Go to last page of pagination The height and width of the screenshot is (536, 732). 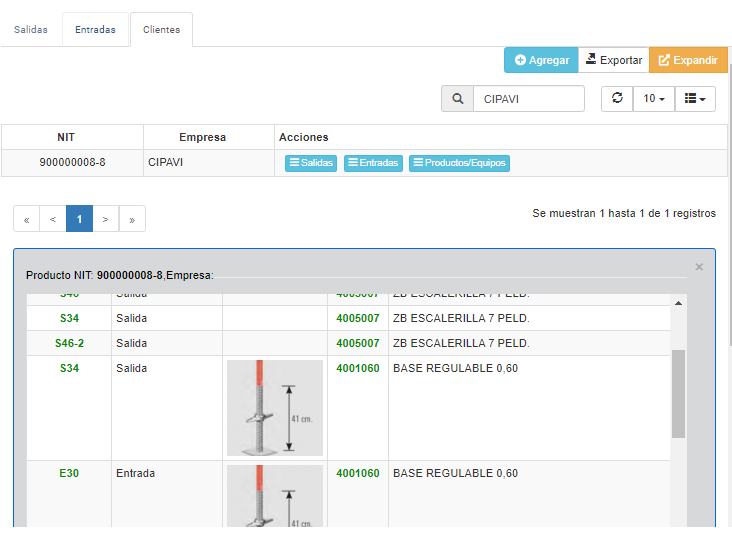point(132,219)
